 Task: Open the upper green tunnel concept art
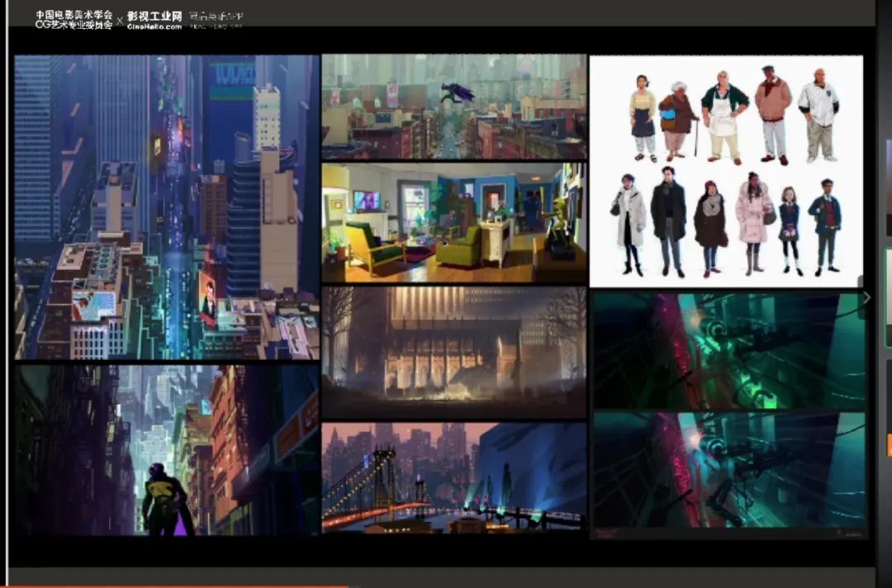point(728,350)
